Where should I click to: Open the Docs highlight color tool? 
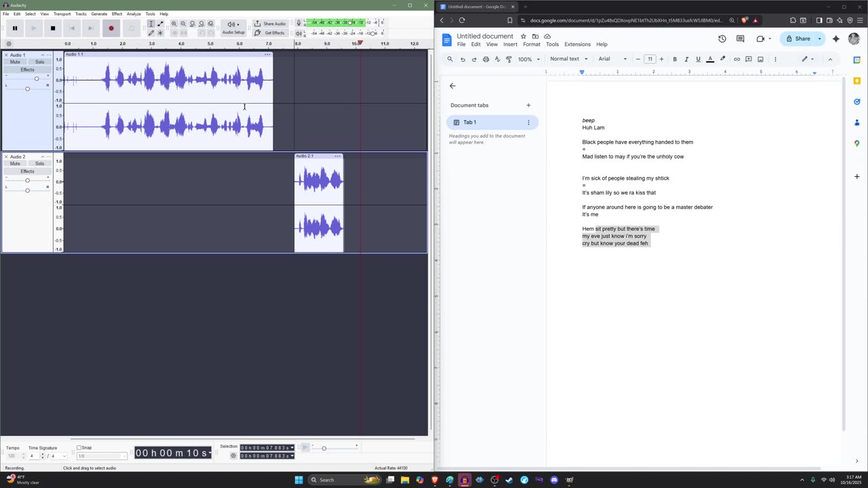(722, 60)
